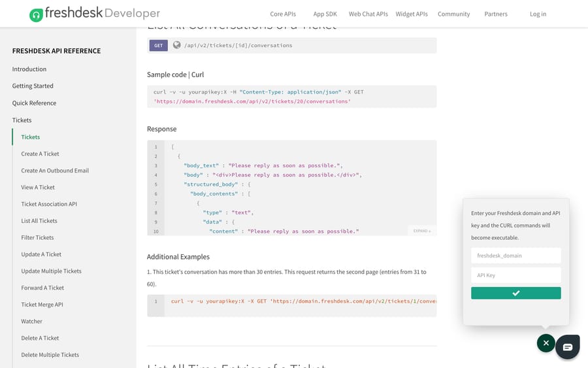The width and height of the screenshot is (588, 368).
Task: Open Partners menu
Action: [x=495, y=14]
